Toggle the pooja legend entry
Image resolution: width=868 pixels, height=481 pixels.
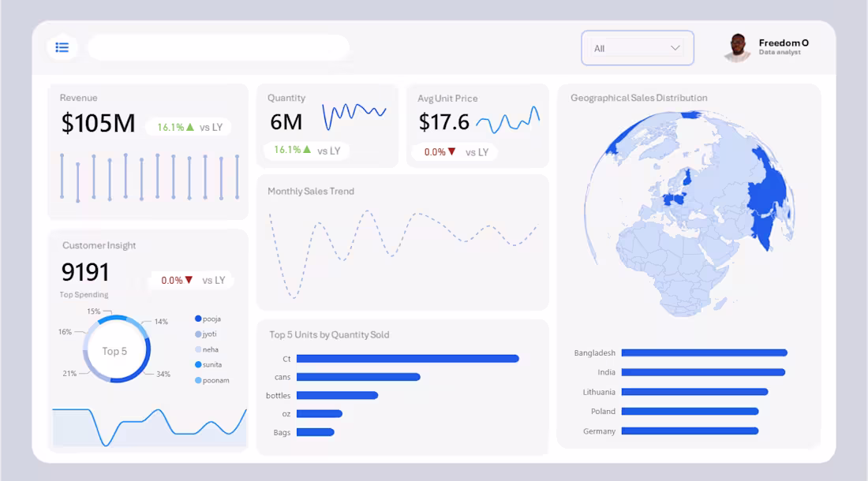(209, 319)
